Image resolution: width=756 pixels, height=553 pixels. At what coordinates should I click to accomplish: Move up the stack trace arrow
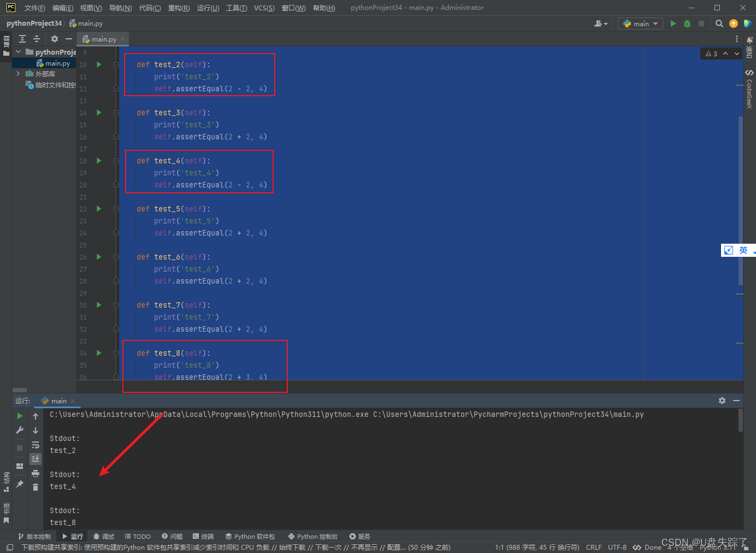[36, 416]
